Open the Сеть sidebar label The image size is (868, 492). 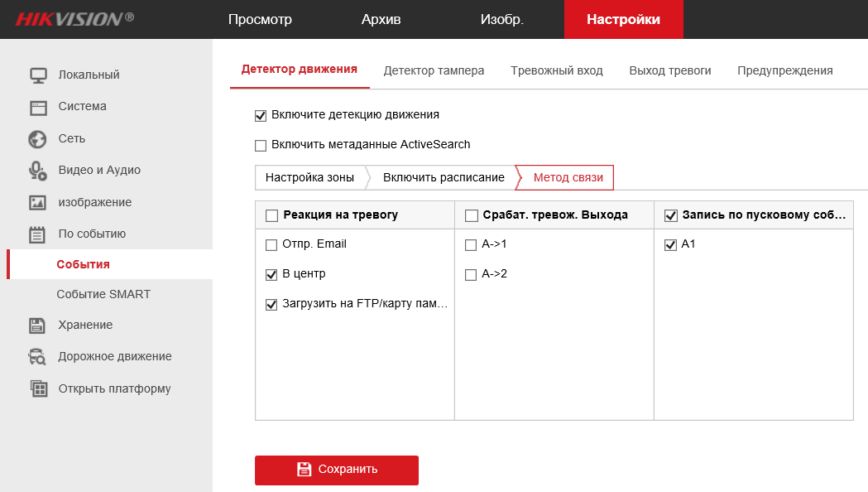click(x=72, y=138)
